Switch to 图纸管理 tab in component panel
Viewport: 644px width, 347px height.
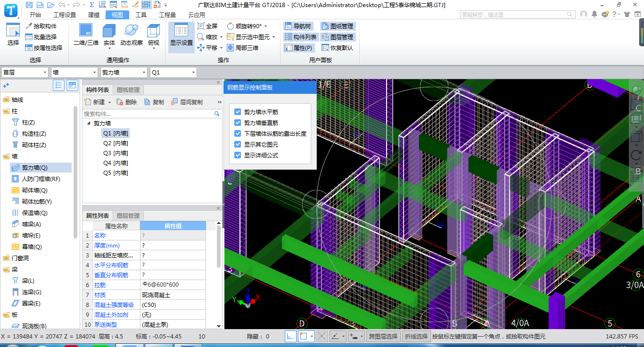128,90
